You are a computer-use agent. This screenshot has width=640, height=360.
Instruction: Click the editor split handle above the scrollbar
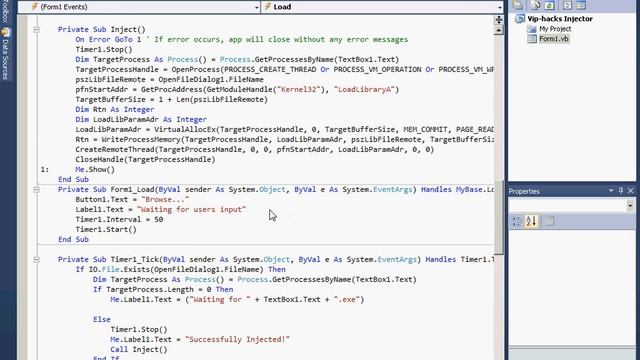(x=499, y=20)
